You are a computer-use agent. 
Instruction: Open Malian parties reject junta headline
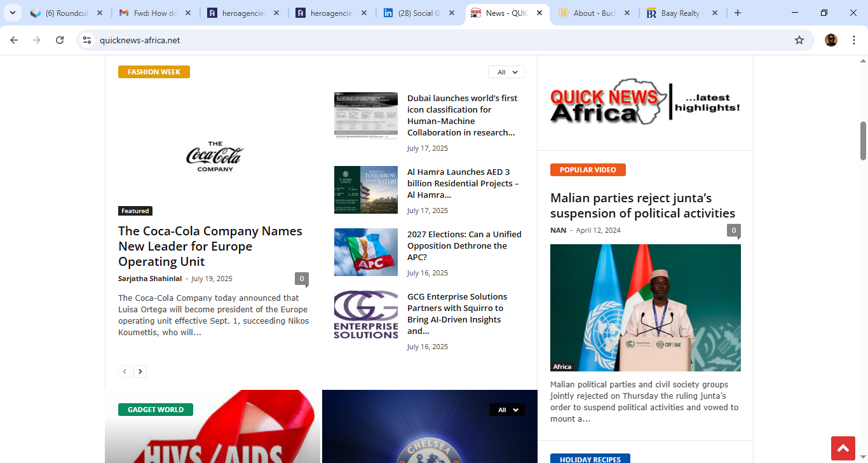click(642, 205)
